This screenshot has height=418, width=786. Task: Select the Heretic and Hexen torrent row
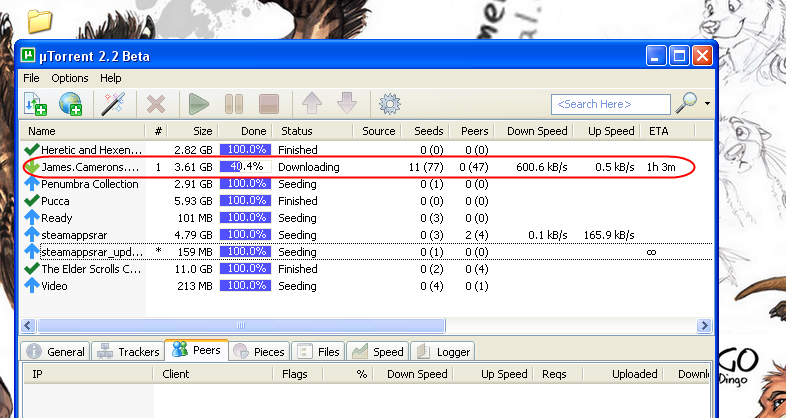tap(366, 150)
